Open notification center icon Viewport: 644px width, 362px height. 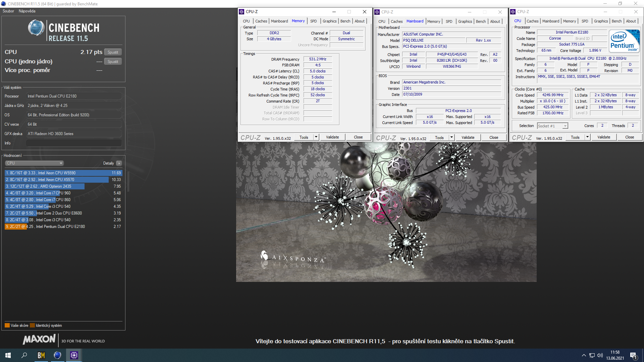(x=633, y=356)
